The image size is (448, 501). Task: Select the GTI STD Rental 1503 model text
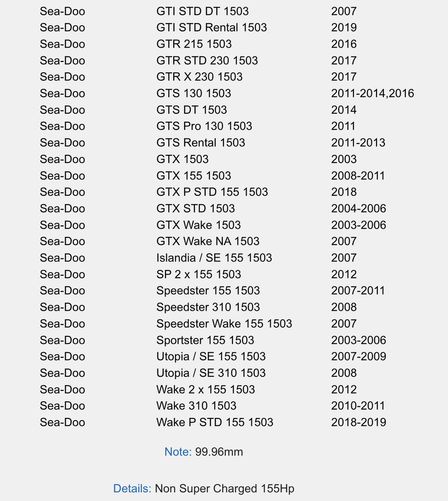tap(211, 28)
